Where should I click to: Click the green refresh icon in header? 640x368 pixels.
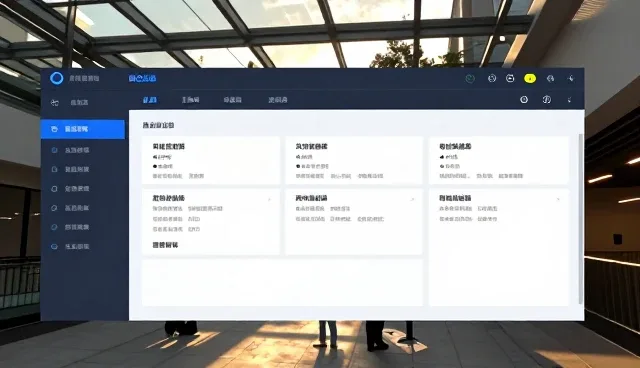click(x=470, y=78)
